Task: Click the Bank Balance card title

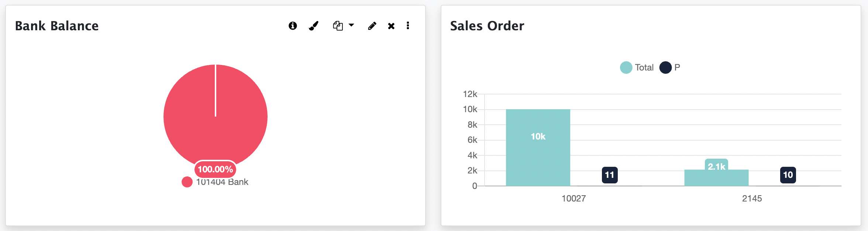Action: click(x=57, y=26)
